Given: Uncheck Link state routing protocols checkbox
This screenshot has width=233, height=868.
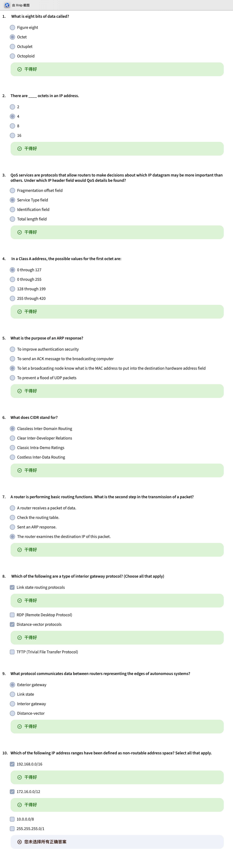Looking at the screenshot, I should 12,587.
